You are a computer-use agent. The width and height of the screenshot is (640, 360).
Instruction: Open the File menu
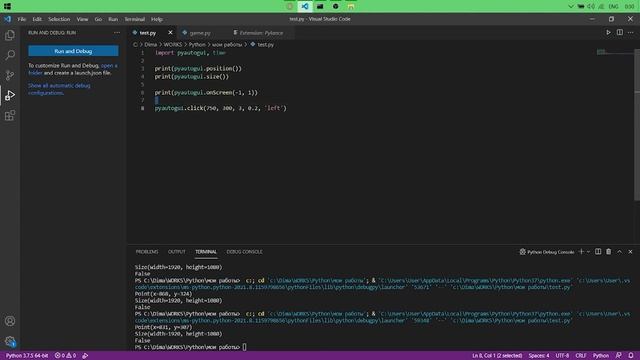tap(22, 19)
